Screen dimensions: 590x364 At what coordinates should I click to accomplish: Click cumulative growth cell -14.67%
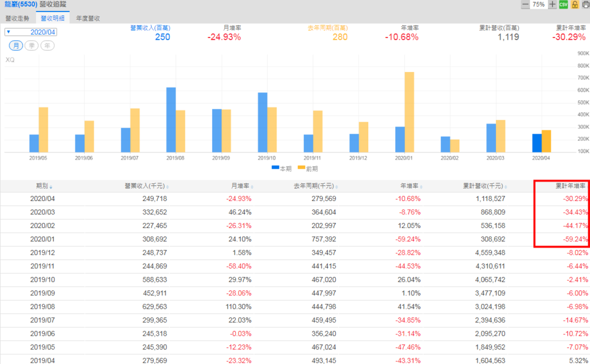tap(576, 320)
